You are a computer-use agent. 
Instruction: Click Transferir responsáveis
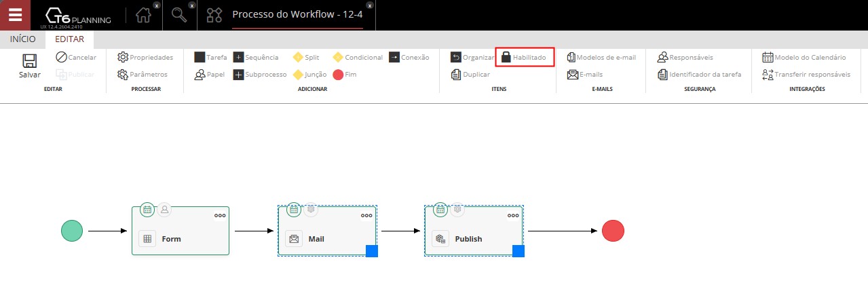pos(807,75)
